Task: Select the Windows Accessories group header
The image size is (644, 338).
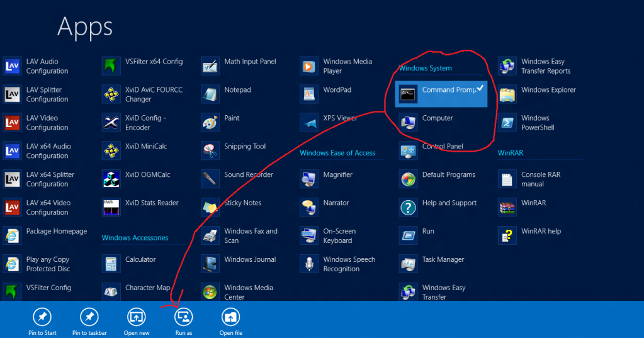Action: coord(135,238)
